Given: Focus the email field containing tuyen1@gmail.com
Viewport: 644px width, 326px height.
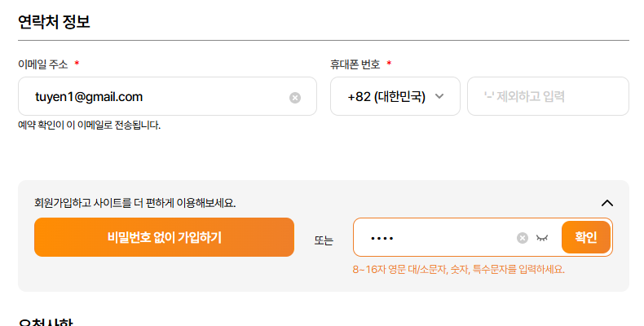Looking at the screenshot, I should point(155,97).
